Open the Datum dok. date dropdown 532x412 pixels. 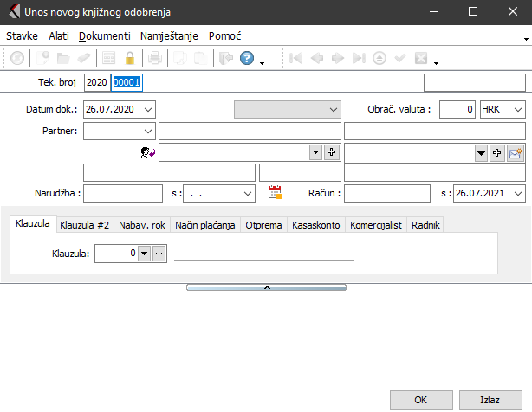148,109
